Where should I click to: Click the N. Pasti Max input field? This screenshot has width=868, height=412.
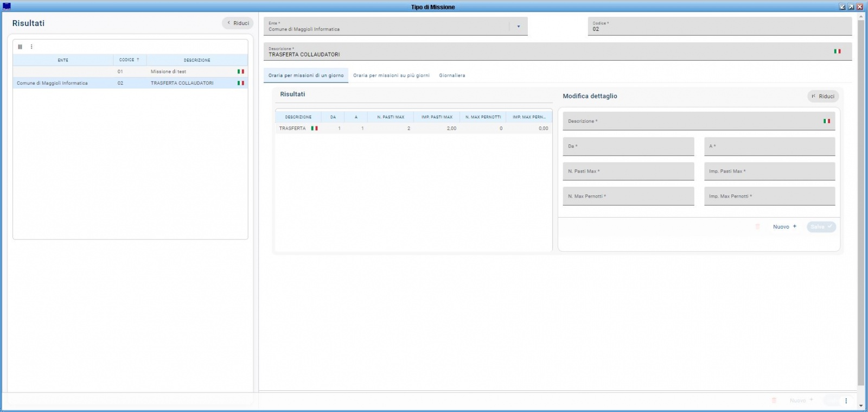tap(628, 172)
